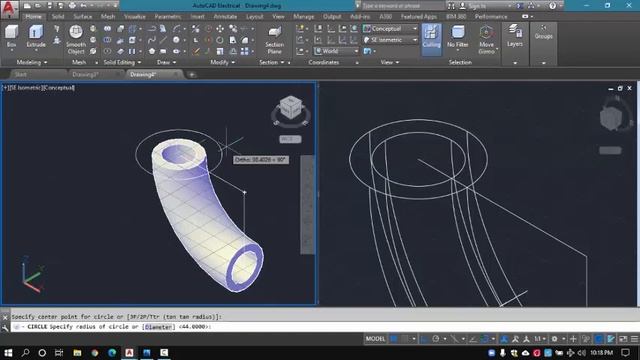Expand the Modify panel
The height and width of the screenshot is (360, 640).
tap(222, 62)
